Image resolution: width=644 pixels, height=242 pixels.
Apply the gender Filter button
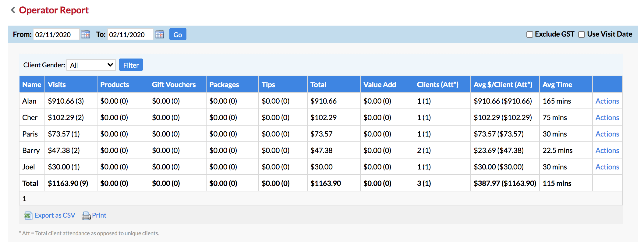(x=131, y=65)
